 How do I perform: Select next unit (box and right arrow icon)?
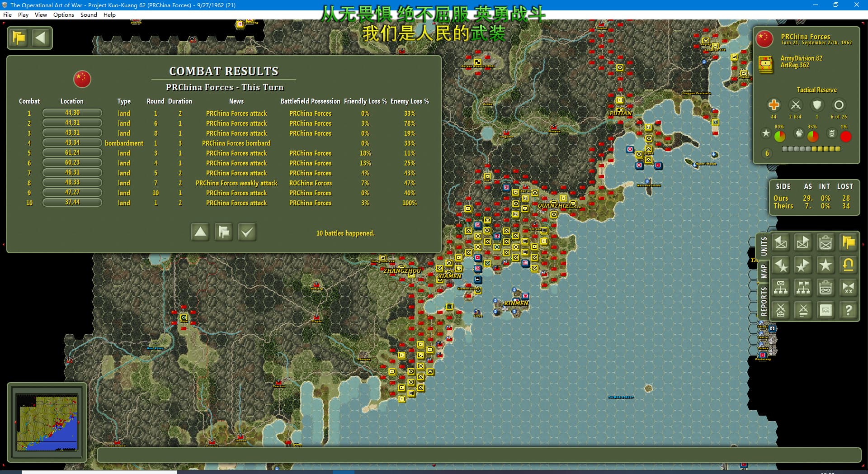[x=803, y=243]
